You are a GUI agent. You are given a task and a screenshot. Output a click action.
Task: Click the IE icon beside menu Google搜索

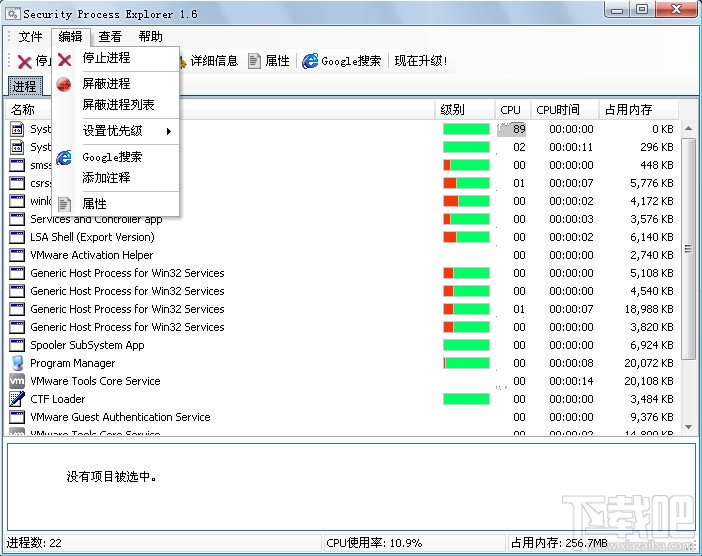tap(64, 158)
